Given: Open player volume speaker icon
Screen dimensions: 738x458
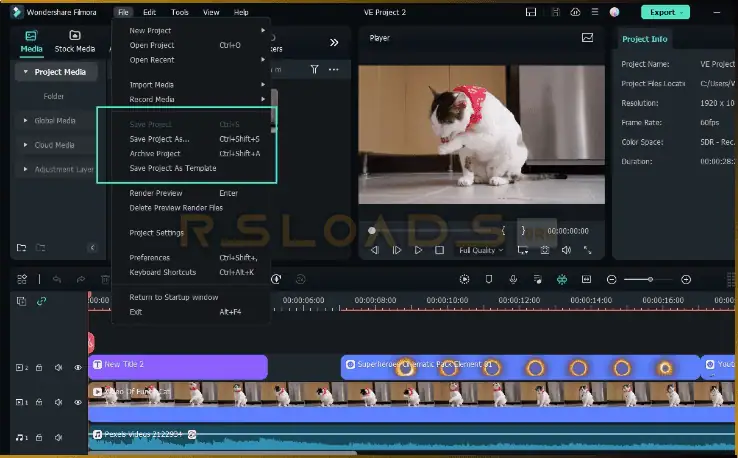Looking at the screenshot, I should (567, 250).
